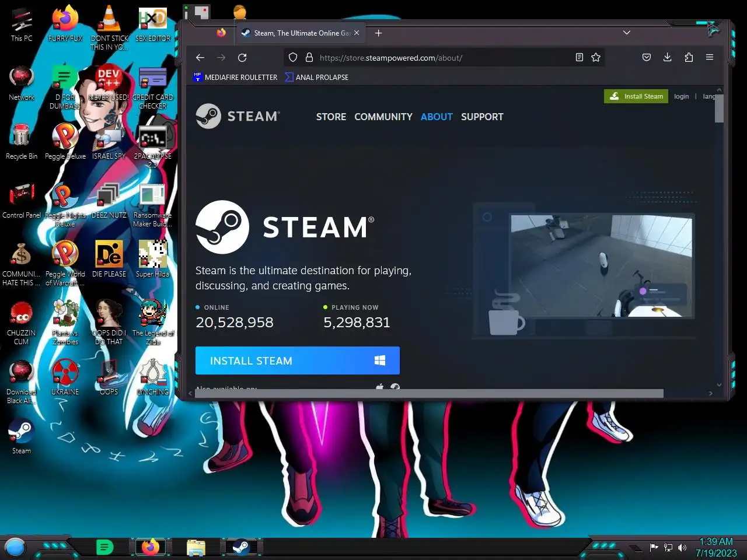Viewport: 747px width, 560px height.
Task: Open the SUPPORT menu item
Action: tap(482, 117)
